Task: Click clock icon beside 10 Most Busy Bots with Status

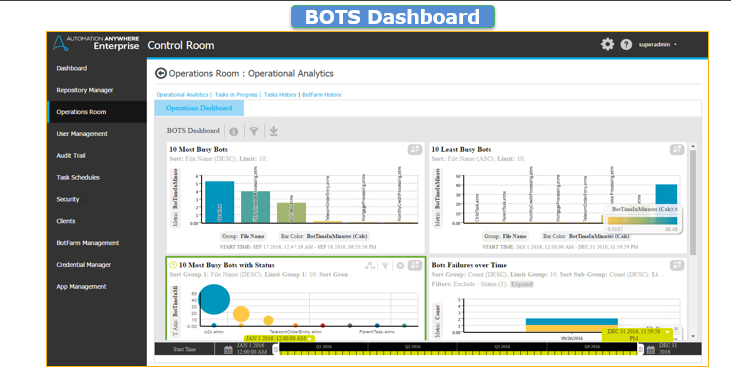Action: pos(172,265)
